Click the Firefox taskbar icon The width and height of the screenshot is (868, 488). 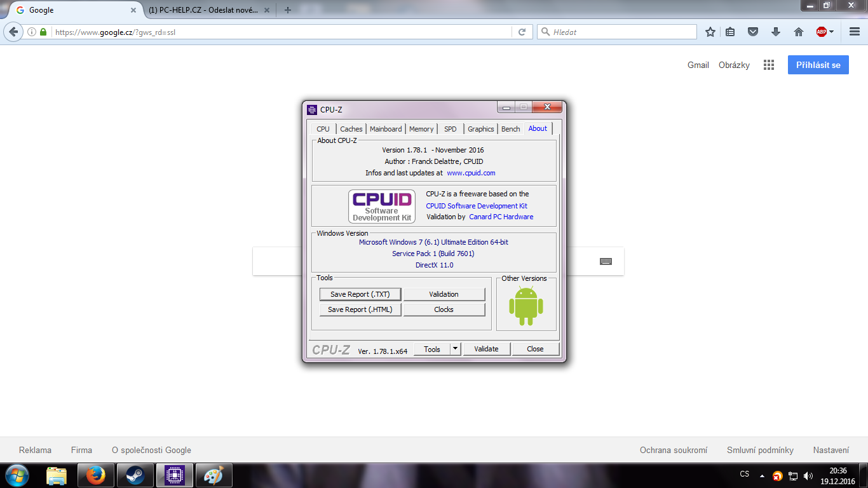pos(96,475)
